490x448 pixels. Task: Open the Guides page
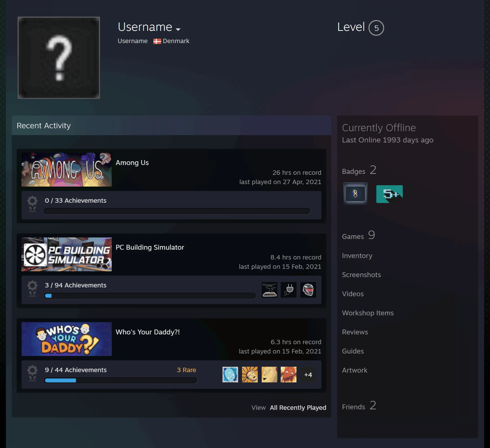(353, 351)
